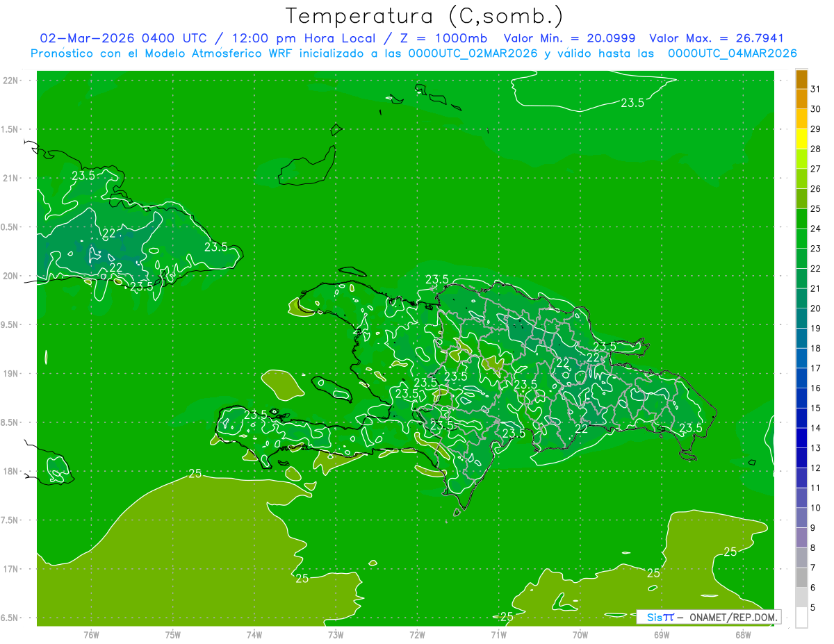
Task: Click the color scale label '20'
Action: (x=816, y=308)
